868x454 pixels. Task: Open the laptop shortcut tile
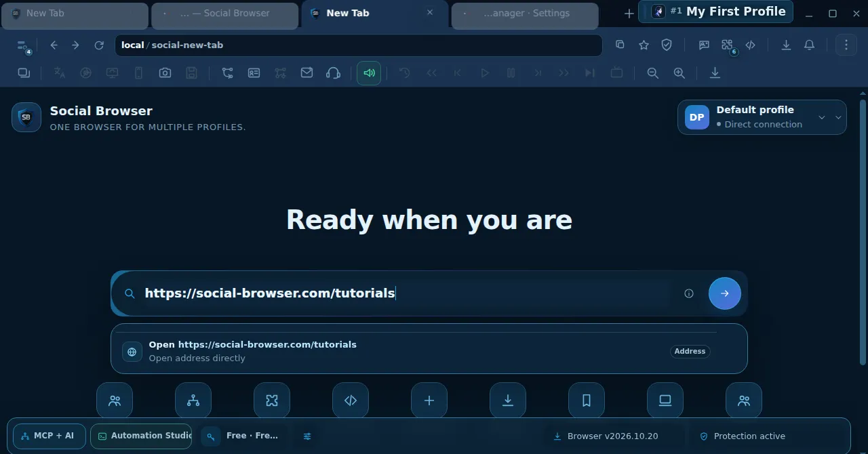point(665,400)
